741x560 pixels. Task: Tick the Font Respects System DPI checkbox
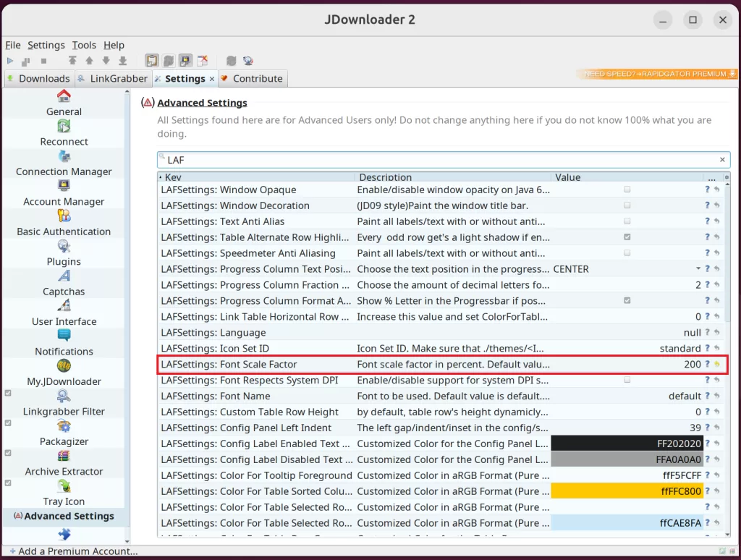tap(627, 381)
